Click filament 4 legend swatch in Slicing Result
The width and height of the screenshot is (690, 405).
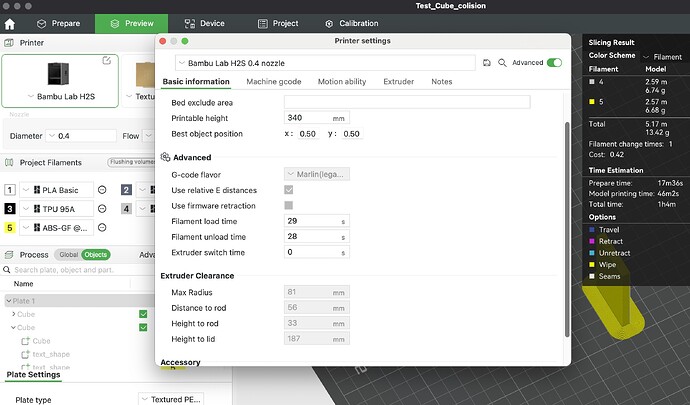[592, 81]
